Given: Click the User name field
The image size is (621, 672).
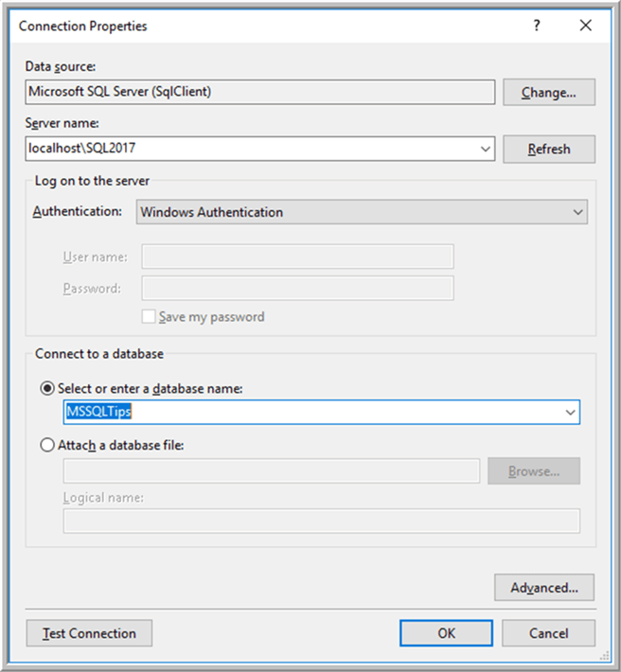Looking at the screenshot, I should pos(297,256).
